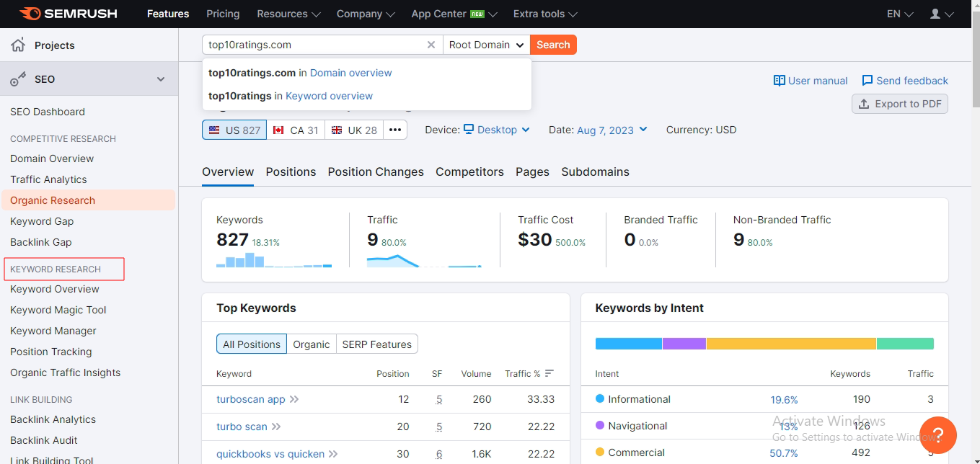980x464 pixels.
Task: Open the Device Desktop dropdown
Action: coord(497,130)
